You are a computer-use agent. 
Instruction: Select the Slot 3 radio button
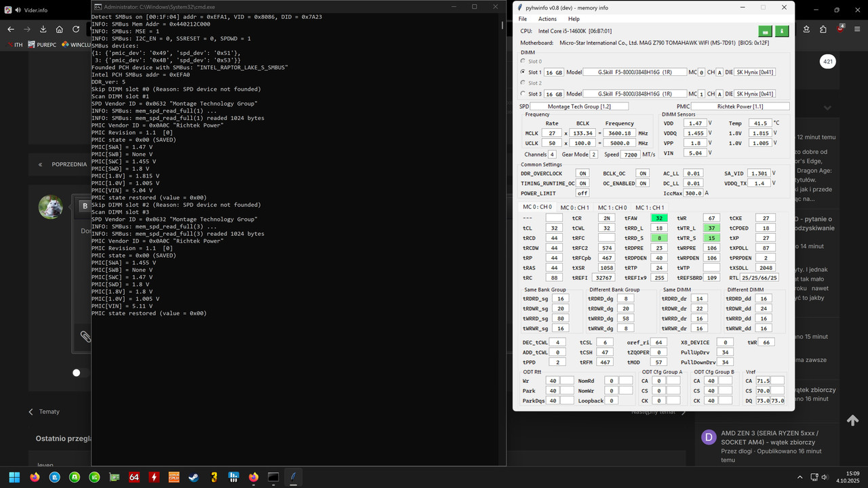point(523,94)
